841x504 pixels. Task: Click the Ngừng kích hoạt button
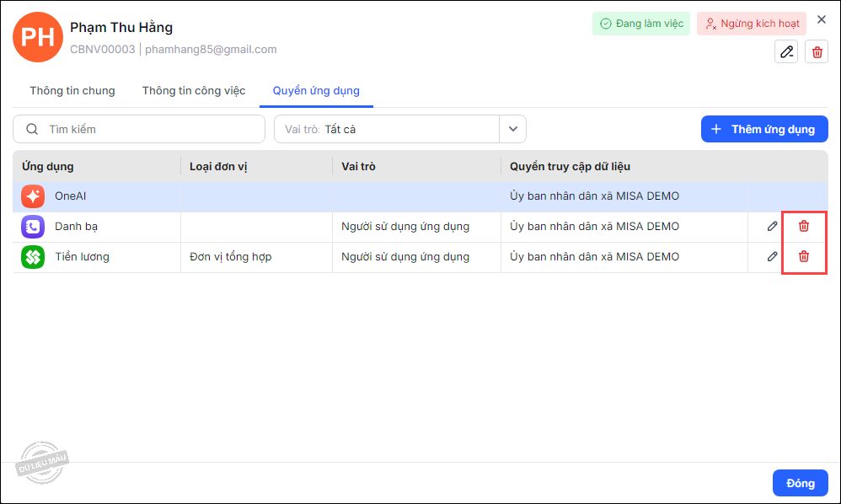(752, 24)
